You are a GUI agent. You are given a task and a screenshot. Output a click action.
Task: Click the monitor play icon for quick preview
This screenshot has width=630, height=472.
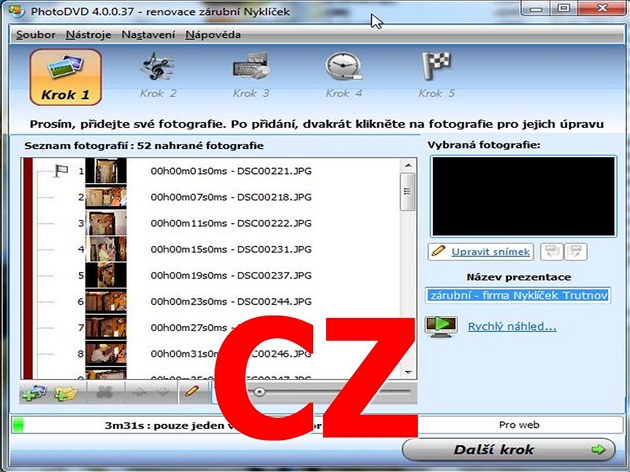(441, 326)
